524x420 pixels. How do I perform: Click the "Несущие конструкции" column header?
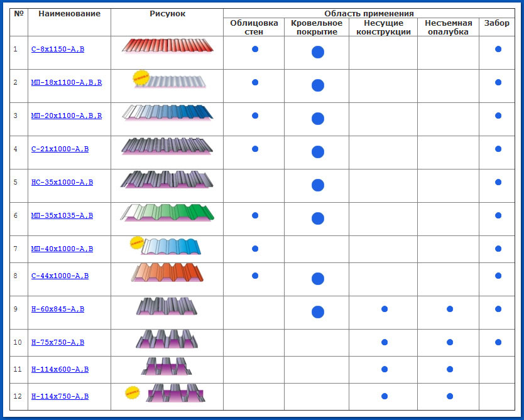[x=384, y=28]
